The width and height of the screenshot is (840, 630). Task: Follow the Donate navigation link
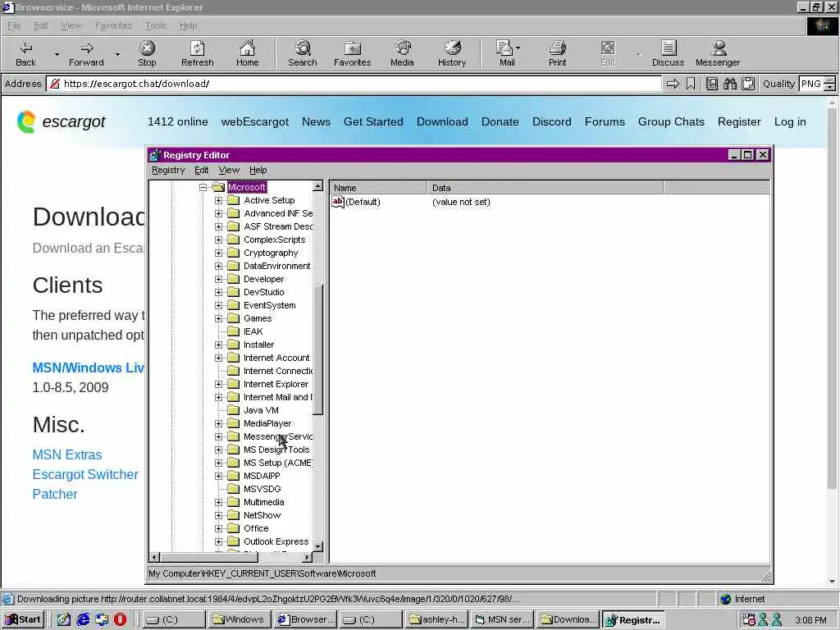[x=500, y=121]
